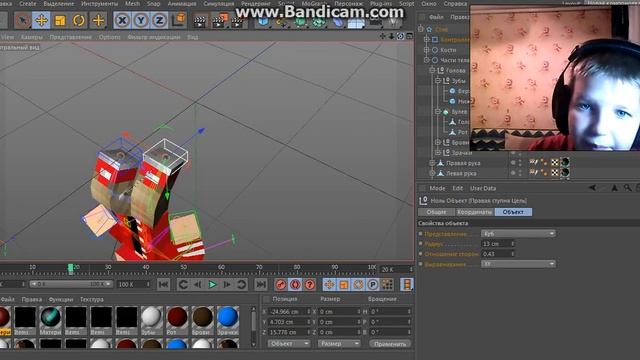
Task: Click the keyframe selection question-mark icon
Action: click(310, 284)
